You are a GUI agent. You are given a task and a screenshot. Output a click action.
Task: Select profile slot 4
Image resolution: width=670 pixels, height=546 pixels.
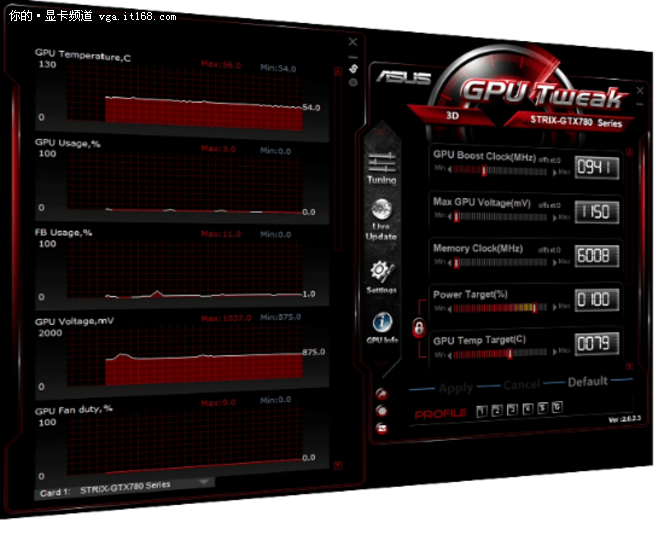pos(527,409)
